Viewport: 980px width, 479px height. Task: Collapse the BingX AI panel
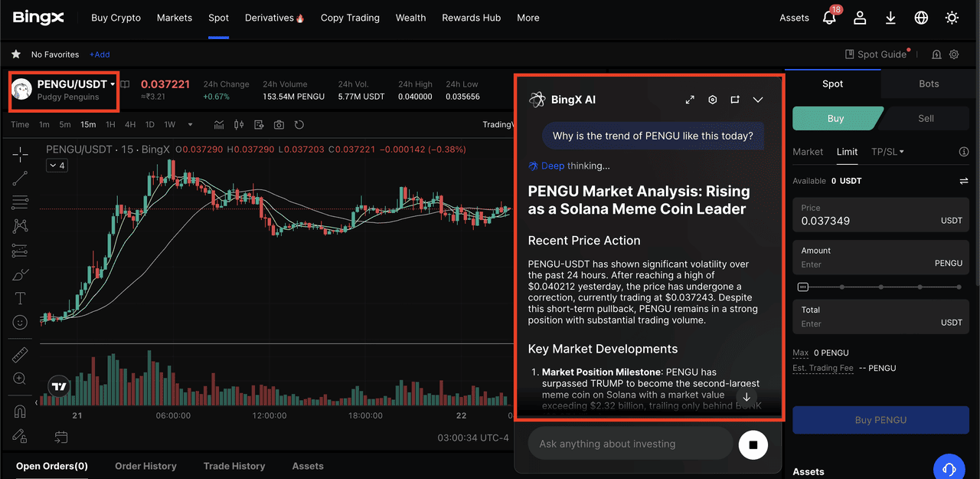tap(758, 100)
